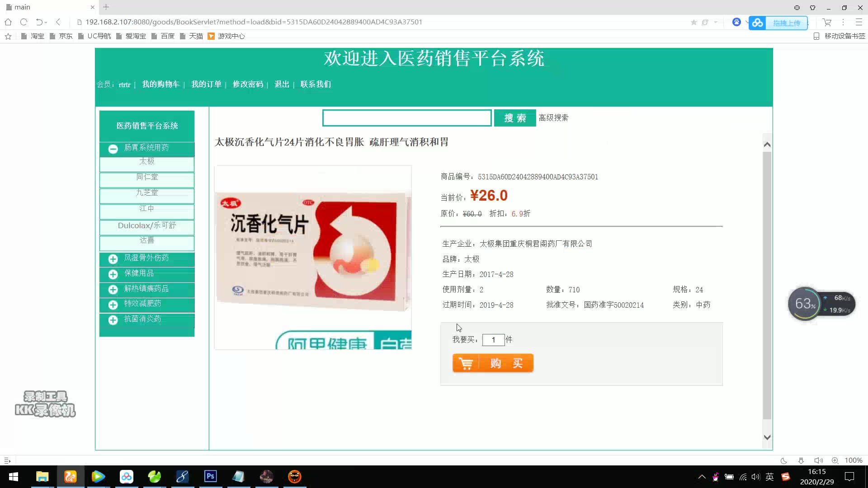Click the browser zoom 100% indicator
Screen dimensions: 868x488
854,460
